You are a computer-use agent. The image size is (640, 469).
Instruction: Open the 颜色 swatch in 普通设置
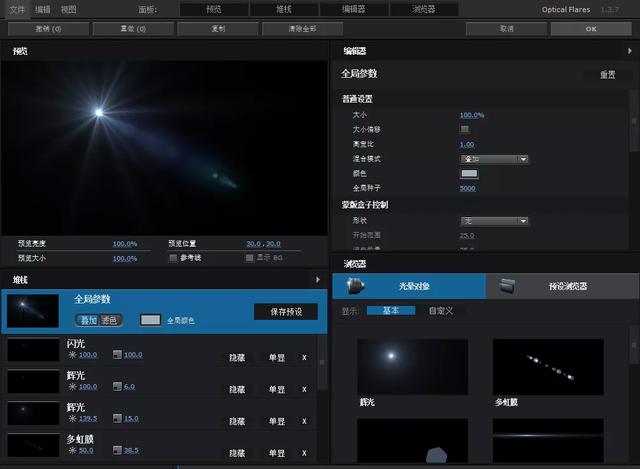click(469, 173)
